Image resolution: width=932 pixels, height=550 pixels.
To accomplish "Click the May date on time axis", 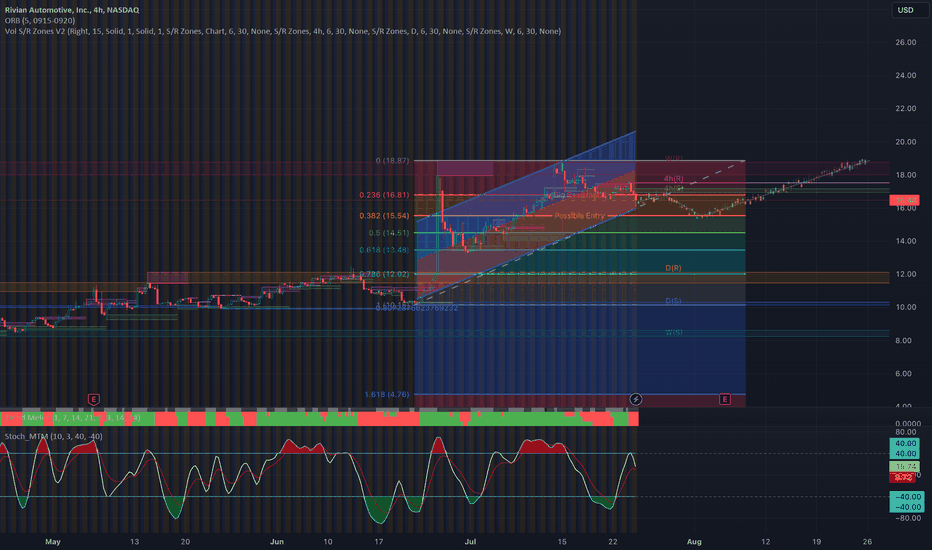I will [x=53, y=542].
